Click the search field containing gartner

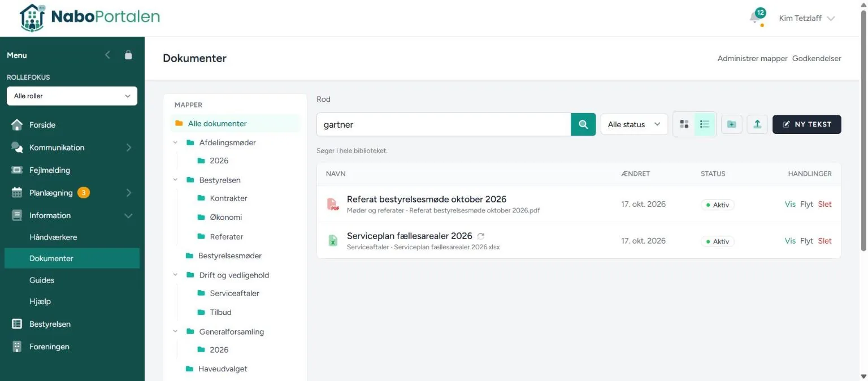(x=444, y=124)
